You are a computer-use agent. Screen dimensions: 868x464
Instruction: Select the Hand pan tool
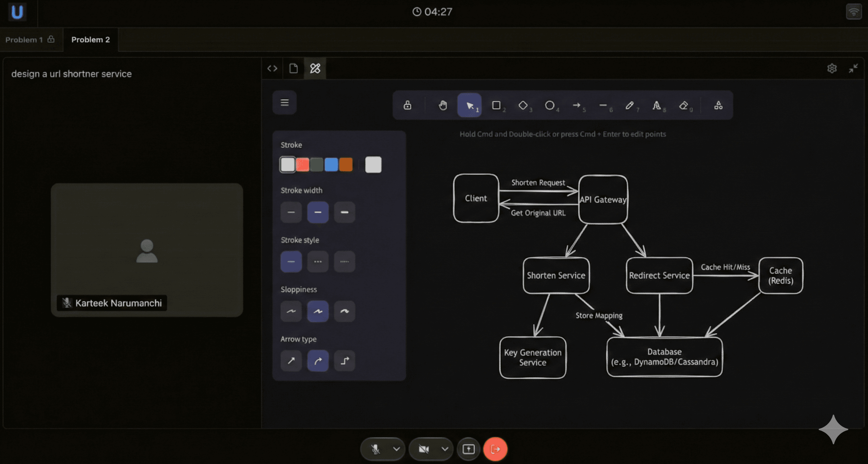coord(442,106)
